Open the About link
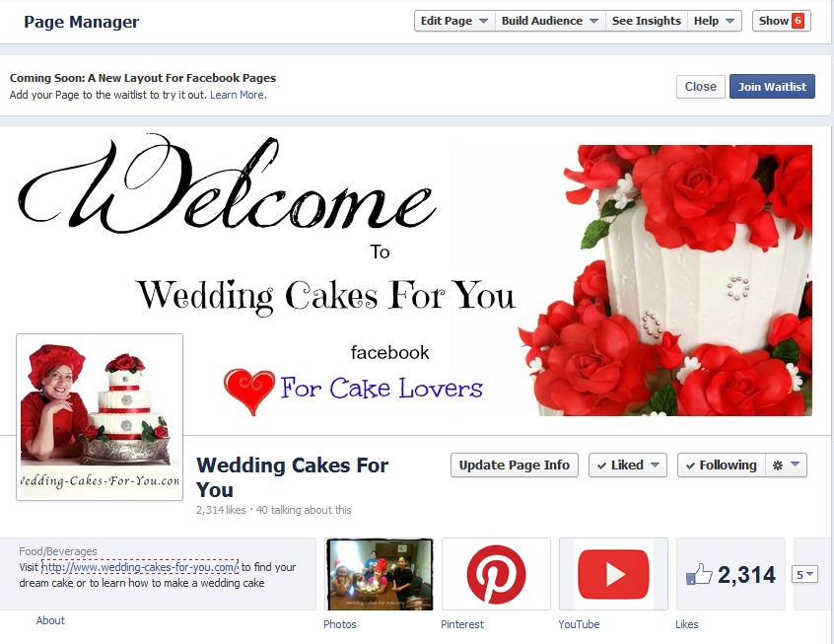The image size is (834, 644). [x=50, y=620]
